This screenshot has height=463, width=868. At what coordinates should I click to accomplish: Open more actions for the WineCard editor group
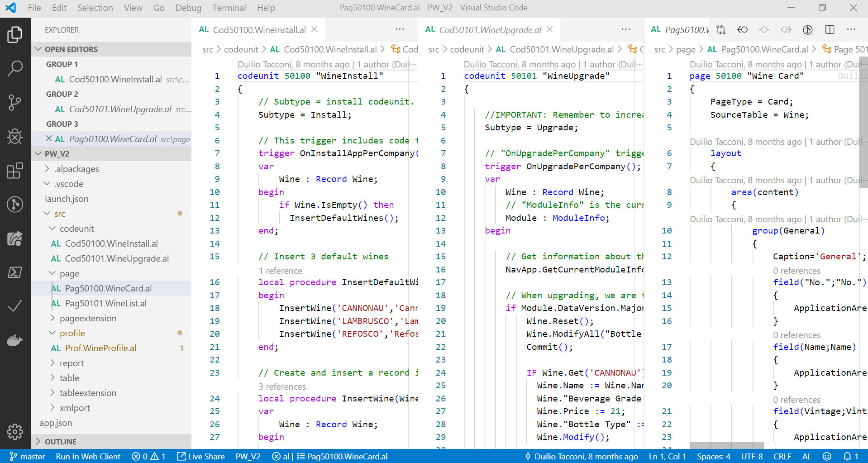(851, 30)
